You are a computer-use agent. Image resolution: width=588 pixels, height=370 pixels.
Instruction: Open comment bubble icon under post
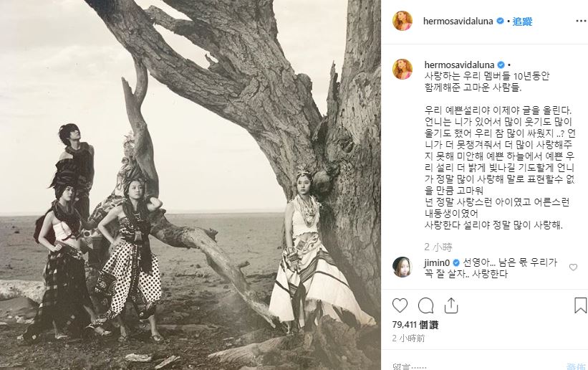tap(425, 305)
